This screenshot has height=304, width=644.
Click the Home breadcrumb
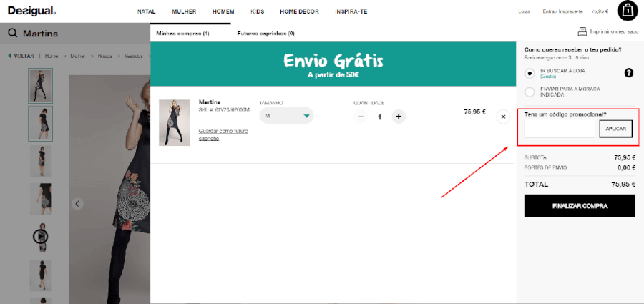pos(52,56)
